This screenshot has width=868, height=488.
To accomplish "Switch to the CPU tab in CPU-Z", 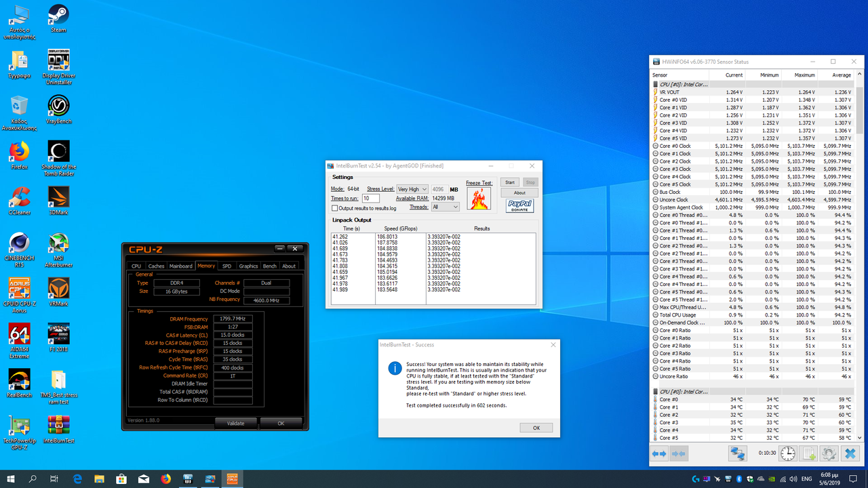I will coord(136,266).
